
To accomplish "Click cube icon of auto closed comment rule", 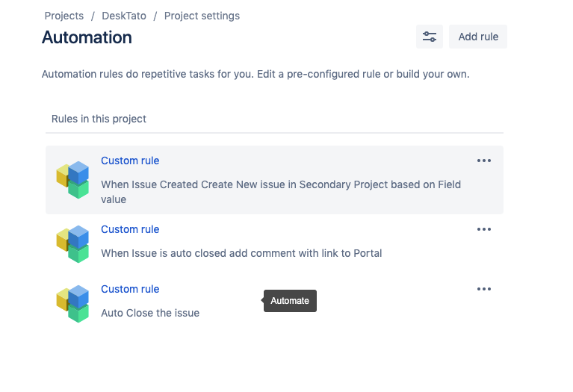I will (73, 243).
